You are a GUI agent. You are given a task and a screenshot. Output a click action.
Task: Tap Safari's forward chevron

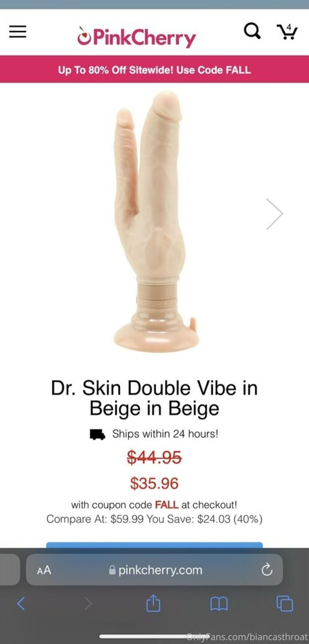point(88,604)
